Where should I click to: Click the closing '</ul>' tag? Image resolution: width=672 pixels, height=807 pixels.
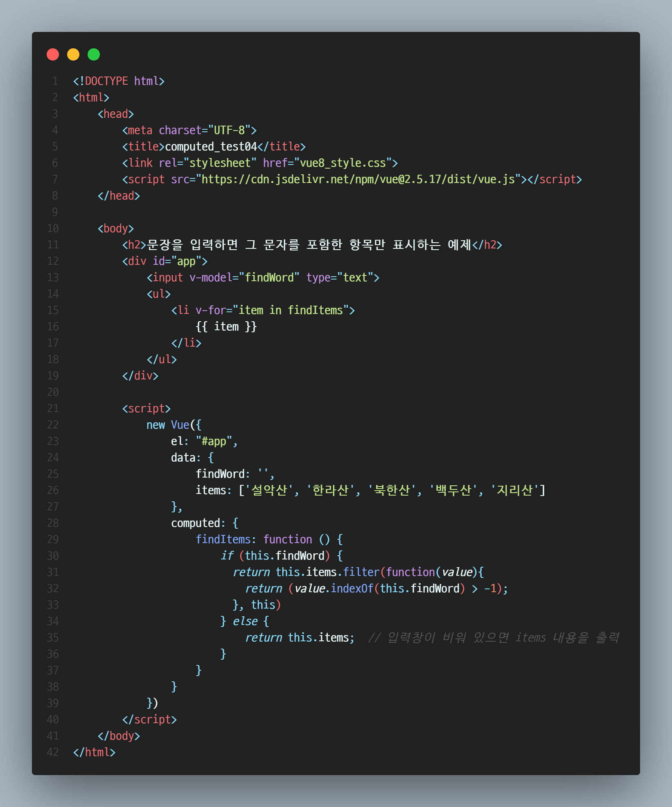pos(162,359)
